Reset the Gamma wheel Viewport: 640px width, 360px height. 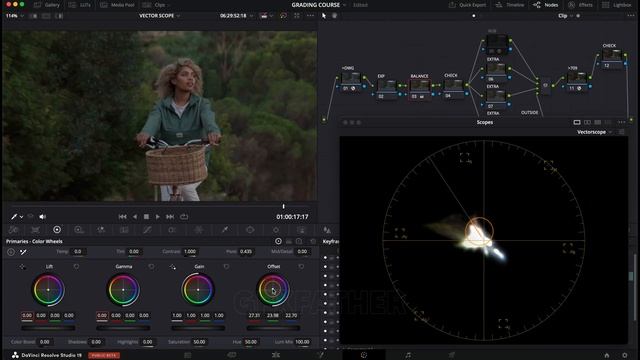[151, 267]
